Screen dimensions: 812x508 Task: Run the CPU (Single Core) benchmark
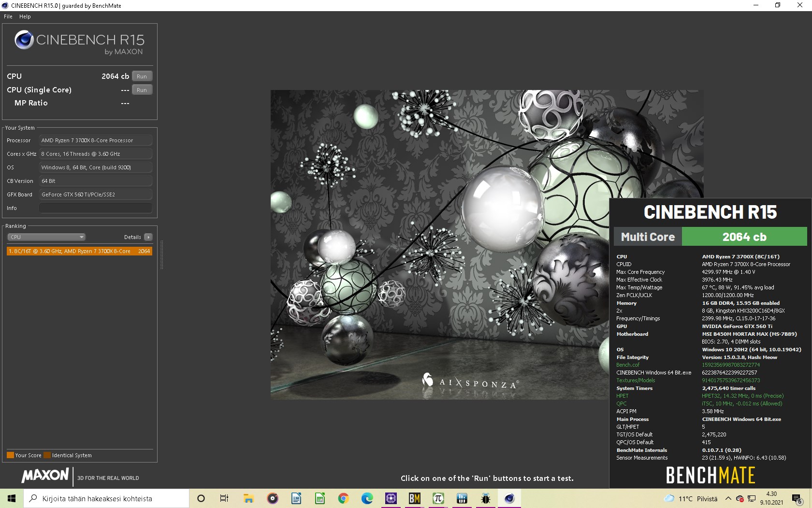142,90
